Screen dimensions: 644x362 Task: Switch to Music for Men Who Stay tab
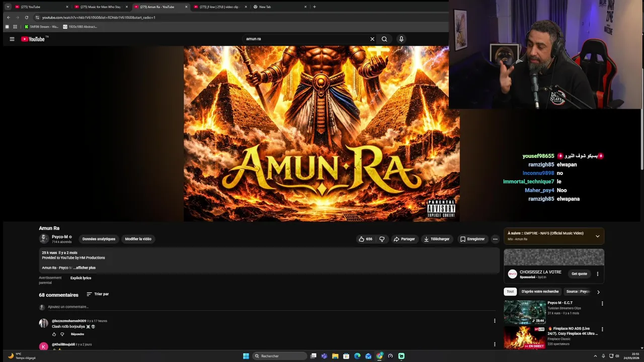pyautogui.click(x=100, y=7)
